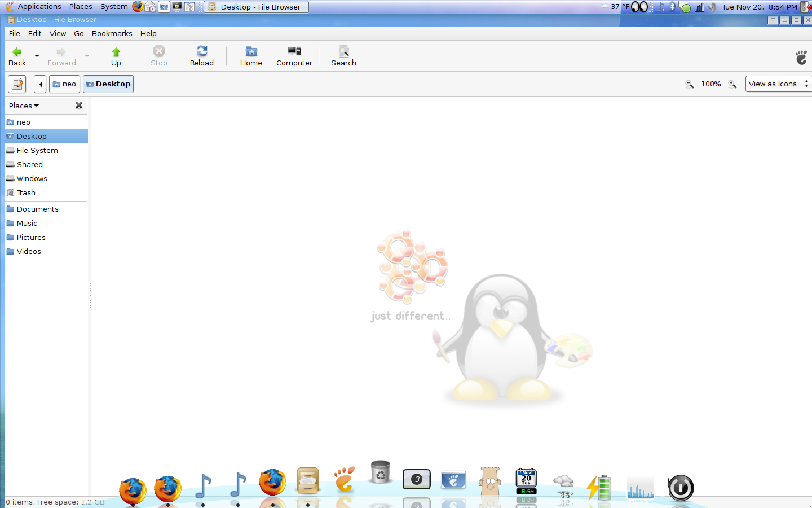Image resolution: width=812 pixels, height=508 pixels.
Task: Launch Evolution mail from the top panel
Action: click(x=151, y=7)
